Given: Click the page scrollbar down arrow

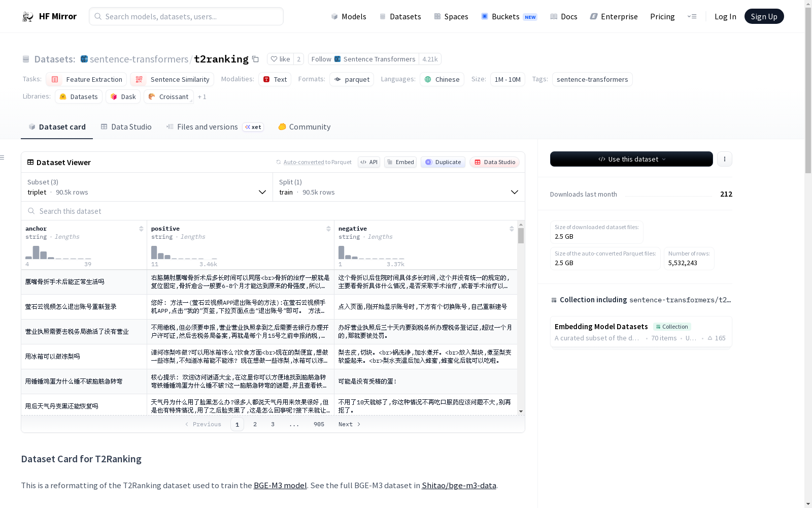Looking at the screenshot, I should 808,504.
